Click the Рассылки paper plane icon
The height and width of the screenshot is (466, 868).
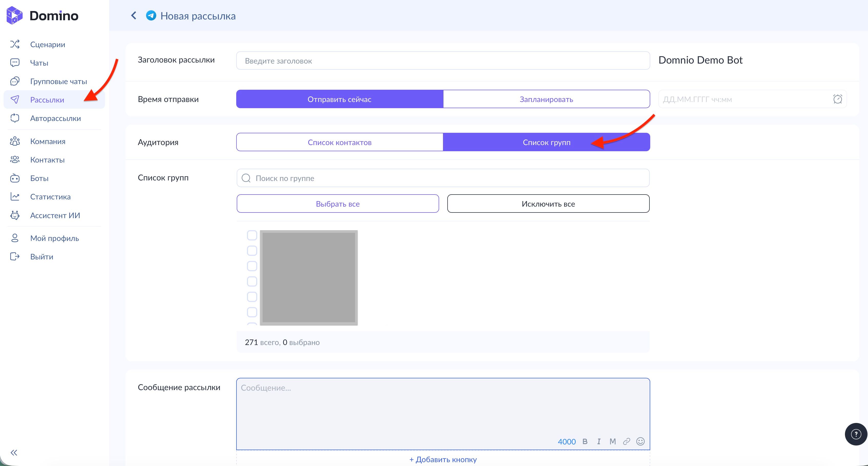[15, 99]
